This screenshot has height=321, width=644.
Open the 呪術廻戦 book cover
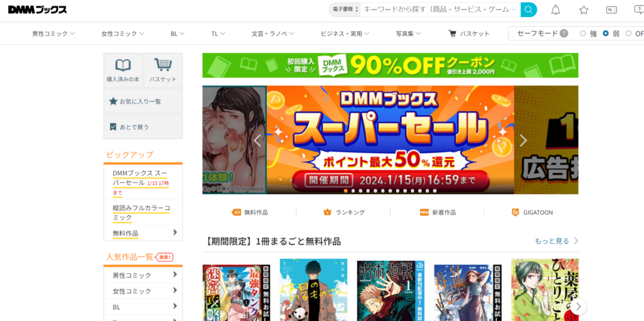(390, 290)
